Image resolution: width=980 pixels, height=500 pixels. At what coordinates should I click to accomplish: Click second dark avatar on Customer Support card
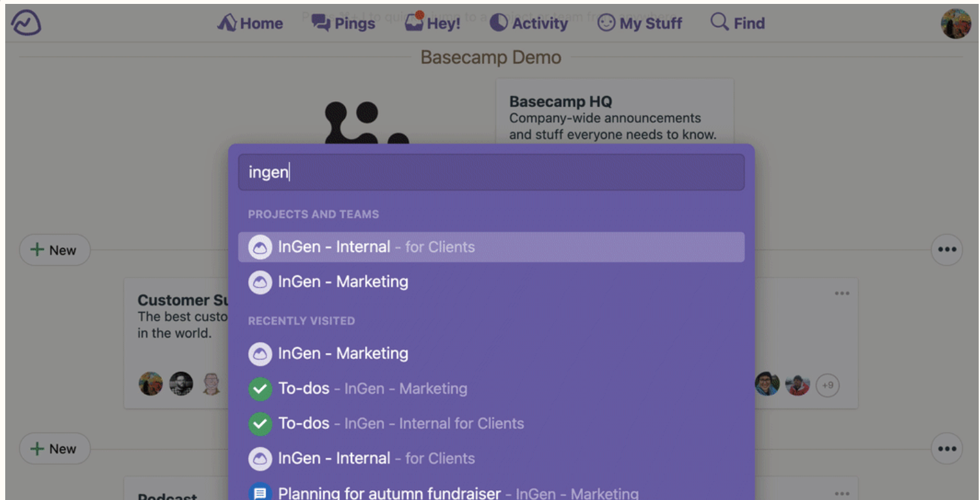tap(181, 384)
